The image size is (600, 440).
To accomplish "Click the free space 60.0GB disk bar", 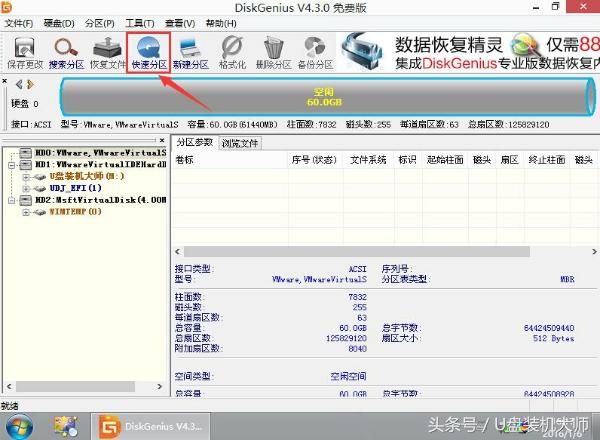I will pos(328,97).
